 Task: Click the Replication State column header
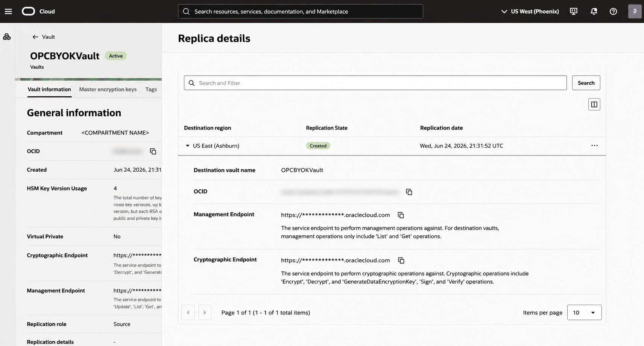click(327, 128)
